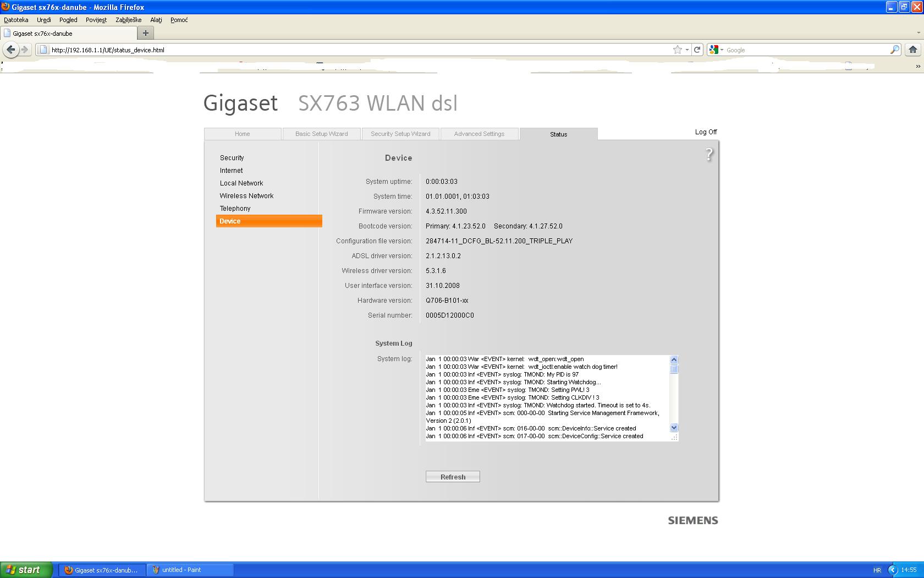Switch to the Home tab
Screen dimensions: 924x578
click(x=243, y=134)
